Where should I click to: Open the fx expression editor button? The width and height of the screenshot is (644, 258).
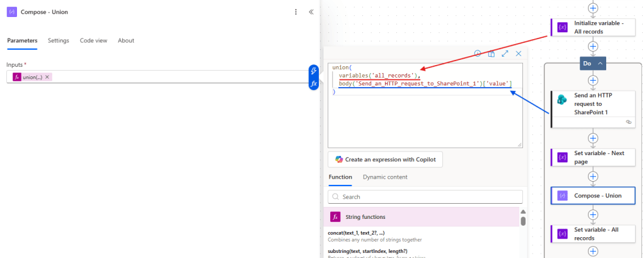coord(313,84)
